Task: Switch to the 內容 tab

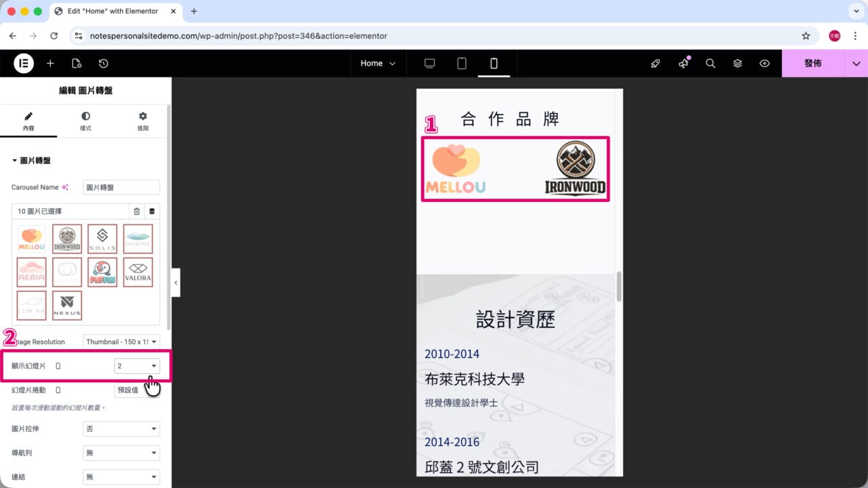Action: (28, 121)
